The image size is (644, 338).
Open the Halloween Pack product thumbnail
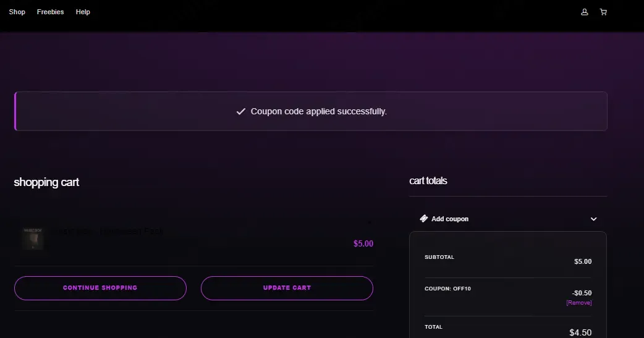33,238
